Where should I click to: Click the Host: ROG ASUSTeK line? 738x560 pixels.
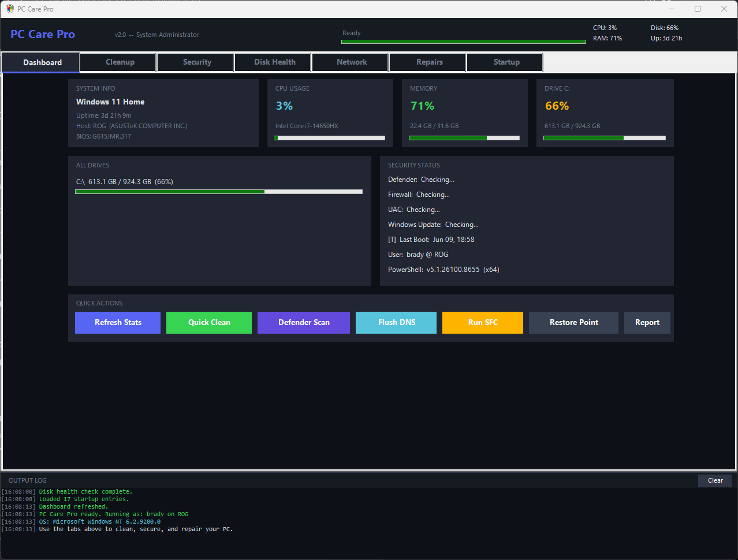click(x=132, y=126)
